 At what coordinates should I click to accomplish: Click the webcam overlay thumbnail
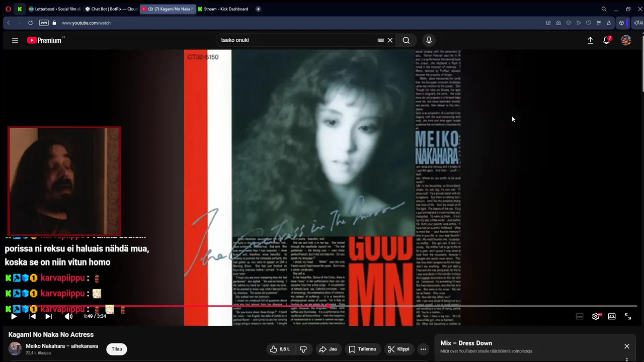click(64, 181)
